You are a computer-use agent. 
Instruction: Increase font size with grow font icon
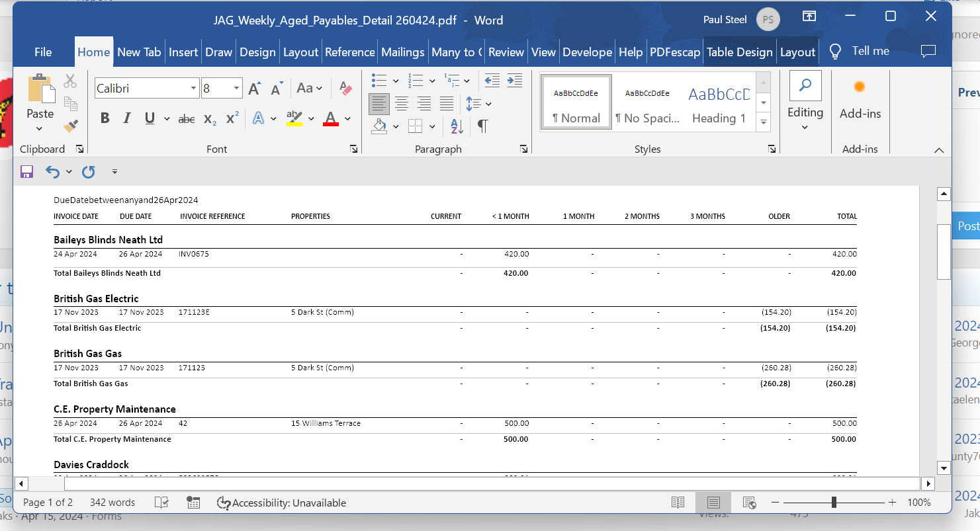point(254,88)
